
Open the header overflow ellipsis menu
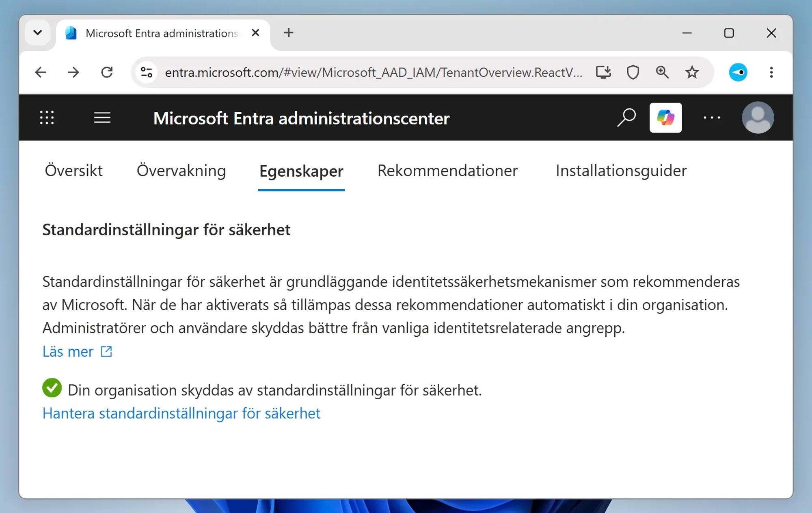pyautogui.click(x=712, y=118)
